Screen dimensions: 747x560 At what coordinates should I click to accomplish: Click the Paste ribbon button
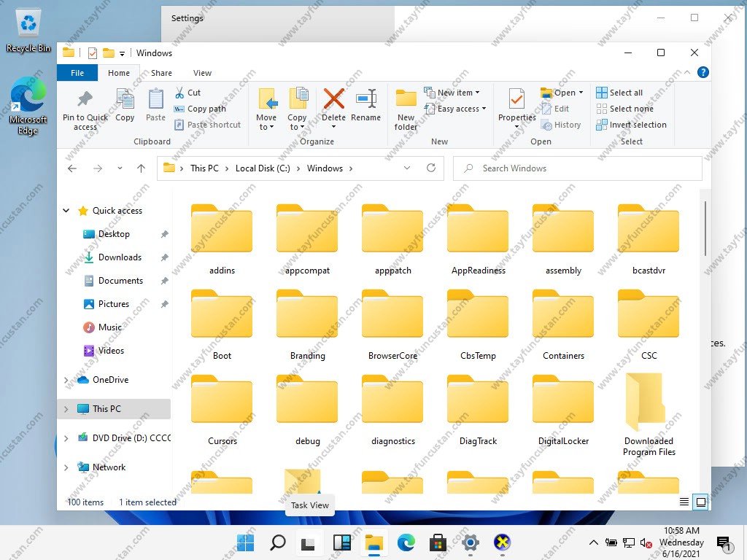click(x=155, y=105)
